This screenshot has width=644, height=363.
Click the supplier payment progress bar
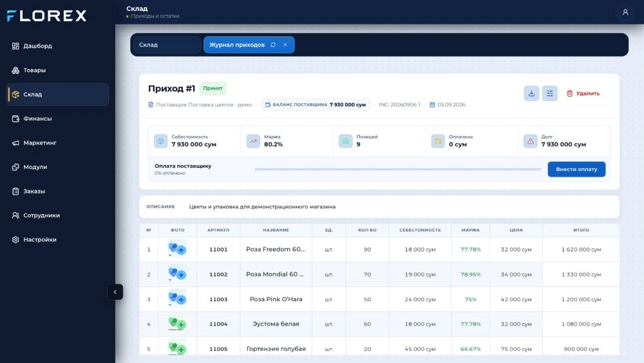click(x=397, y=170)
